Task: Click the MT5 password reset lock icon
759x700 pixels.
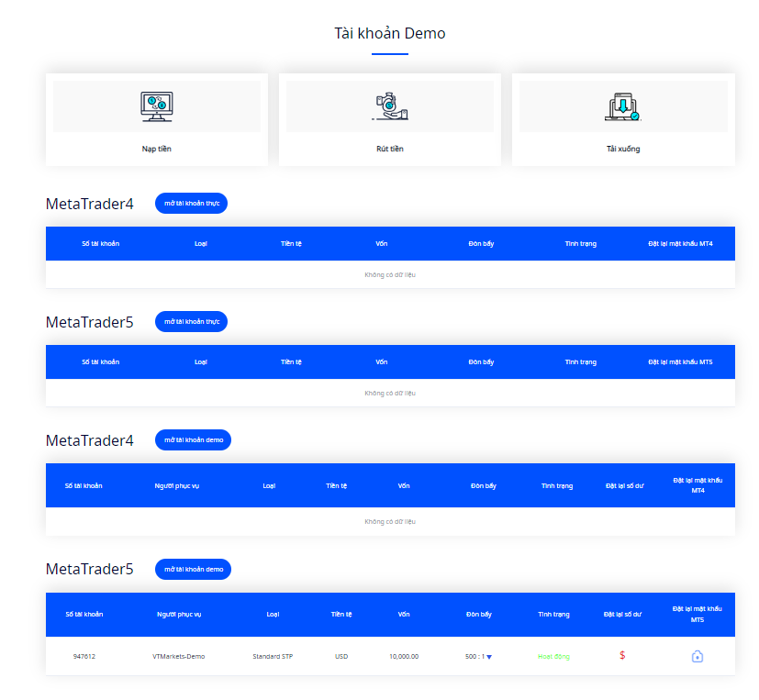Action: 697,657
